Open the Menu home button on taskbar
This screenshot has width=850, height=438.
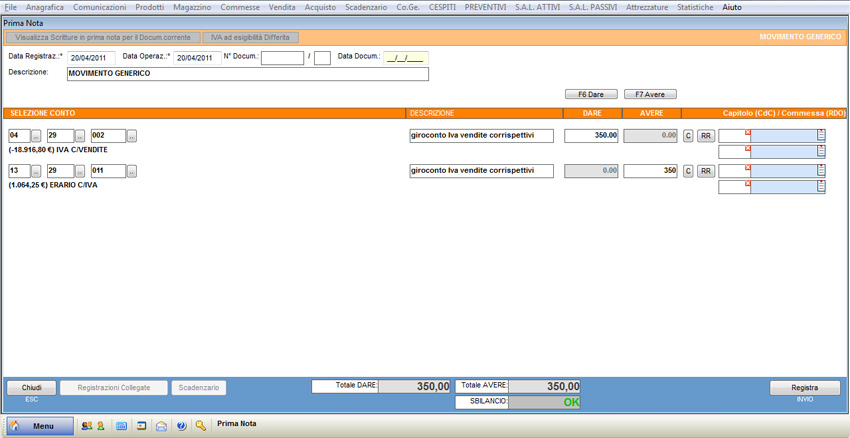click(41, 426)
